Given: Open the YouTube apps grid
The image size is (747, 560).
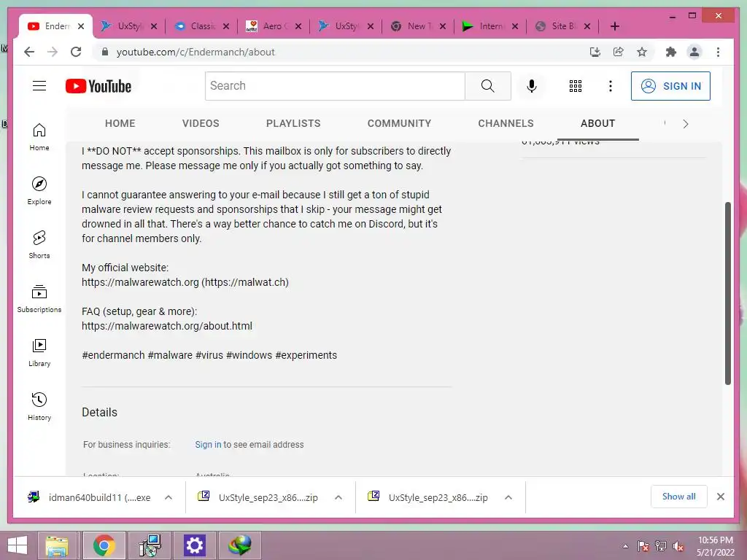Looking at the screenshot, I should point(576,86).
